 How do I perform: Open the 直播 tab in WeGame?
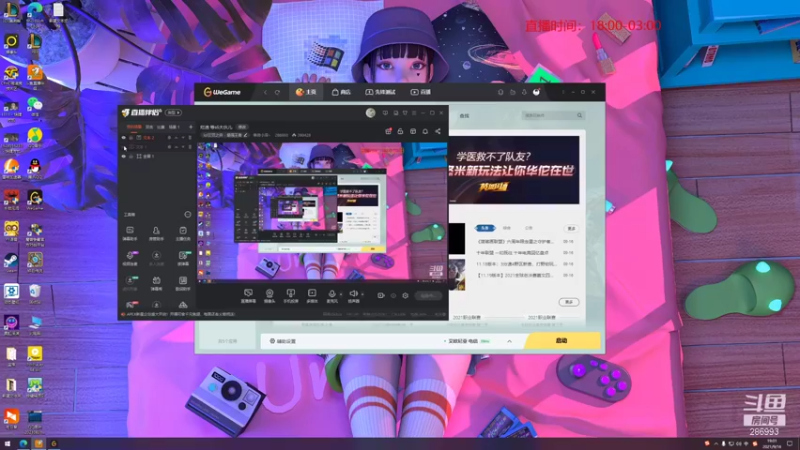click(421, 92)
